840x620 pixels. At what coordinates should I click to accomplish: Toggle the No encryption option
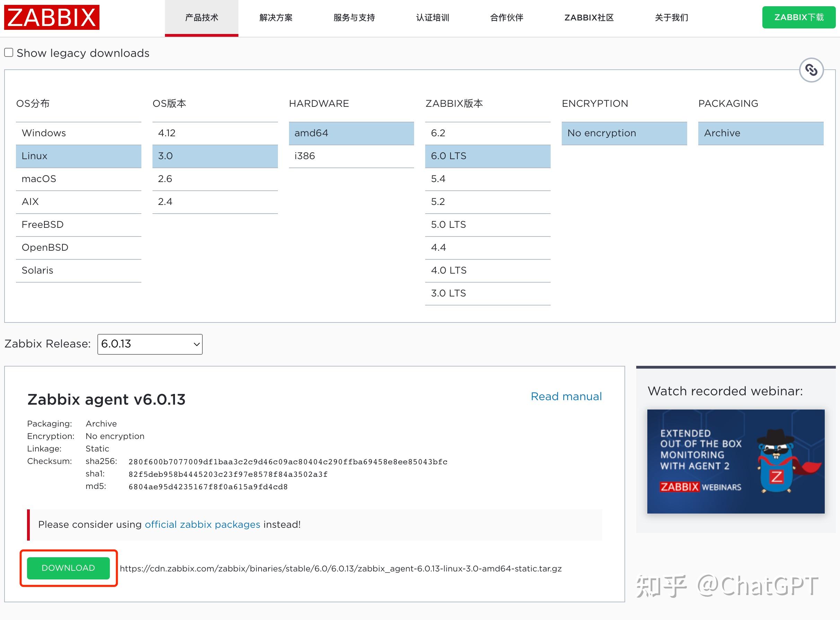coord(624,133)
